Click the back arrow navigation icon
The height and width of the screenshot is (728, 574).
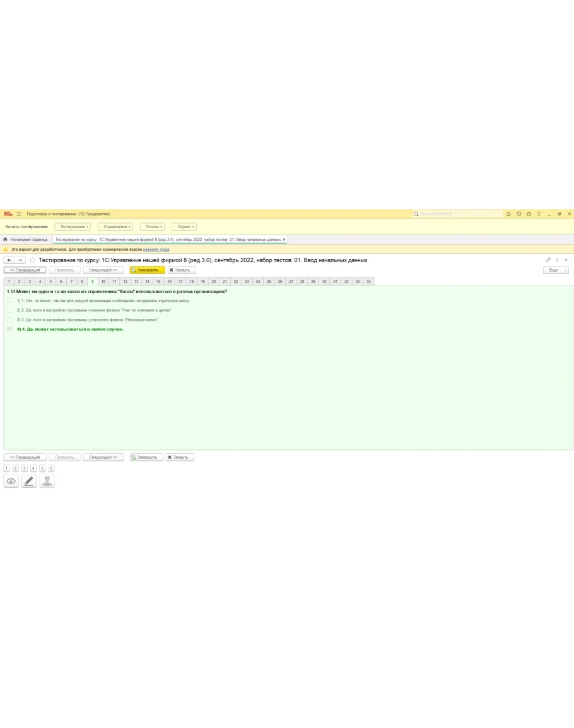(9, 260)
